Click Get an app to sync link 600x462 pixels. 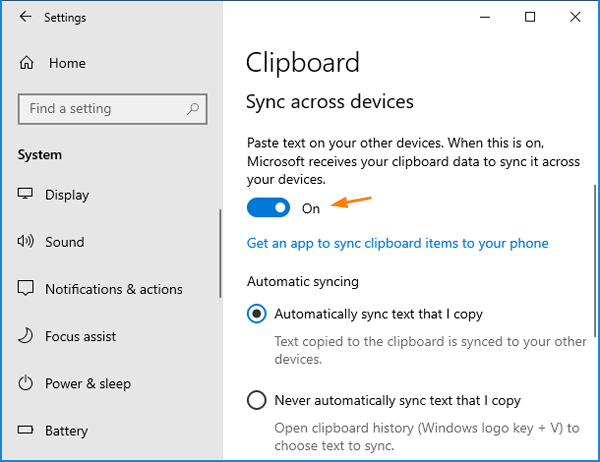click(x=397, y=243)
